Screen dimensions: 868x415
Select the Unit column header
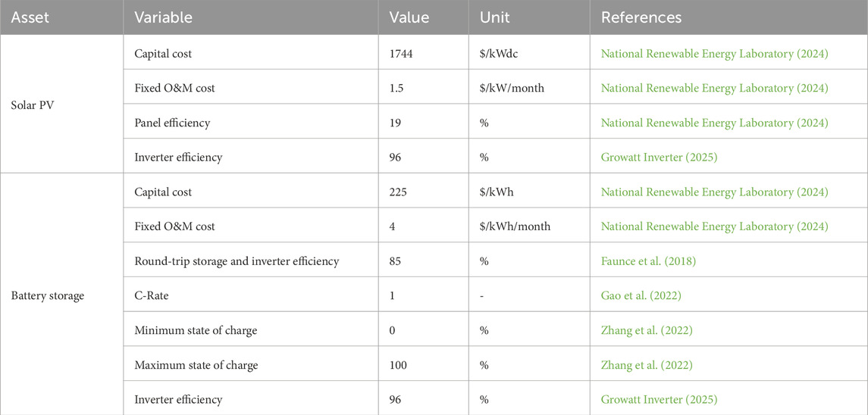[494, 17]
